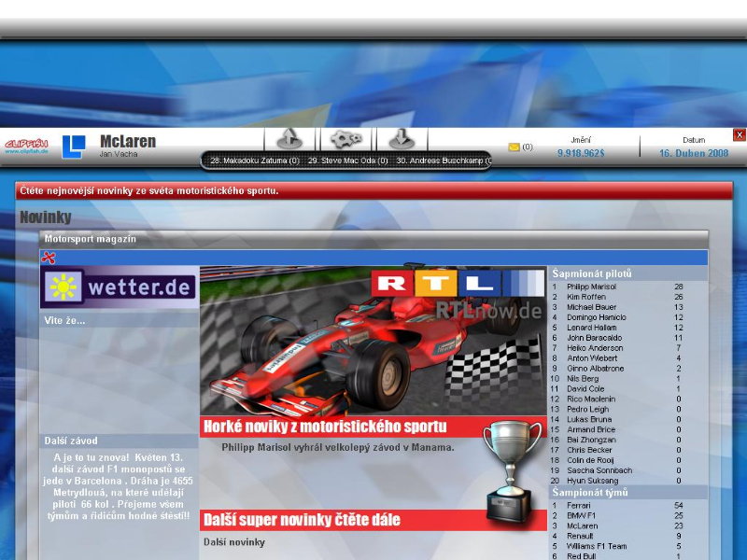This screenshot has width=747, height=560.
Task: Click the Clipfish logo
Action: click(x=26, y=147)
